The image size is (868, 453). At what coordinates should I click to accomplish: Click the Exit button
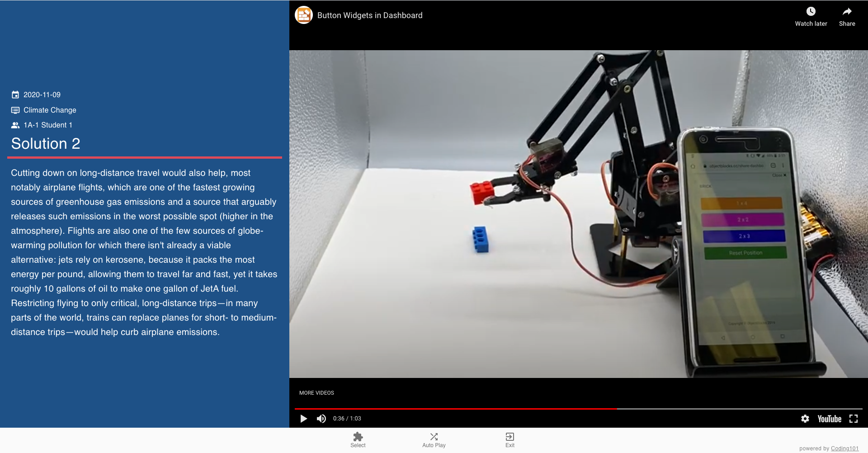510,437
